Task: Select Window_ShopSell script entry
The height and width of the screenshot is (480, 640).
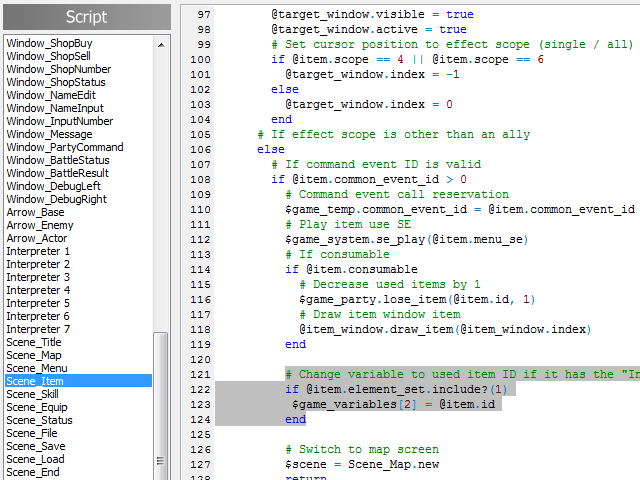Action: (x=48, y=56)
